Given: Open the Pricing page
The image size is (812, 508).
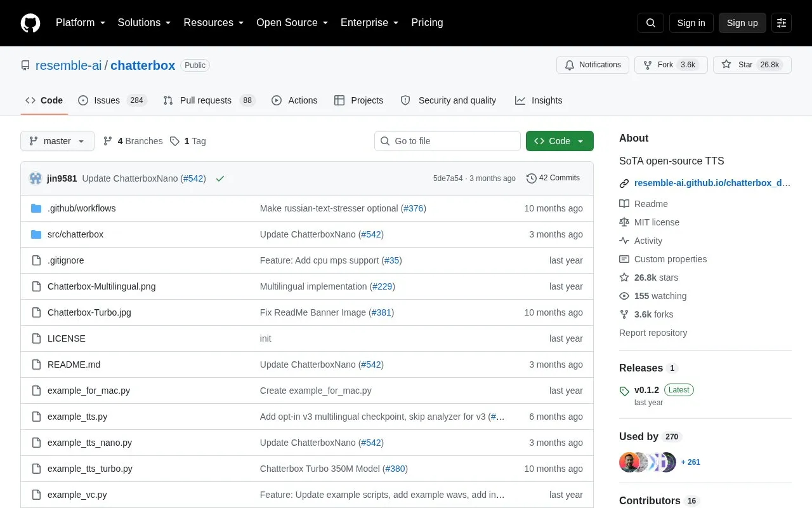Looking at the screenshot, I should click(427, 23).
